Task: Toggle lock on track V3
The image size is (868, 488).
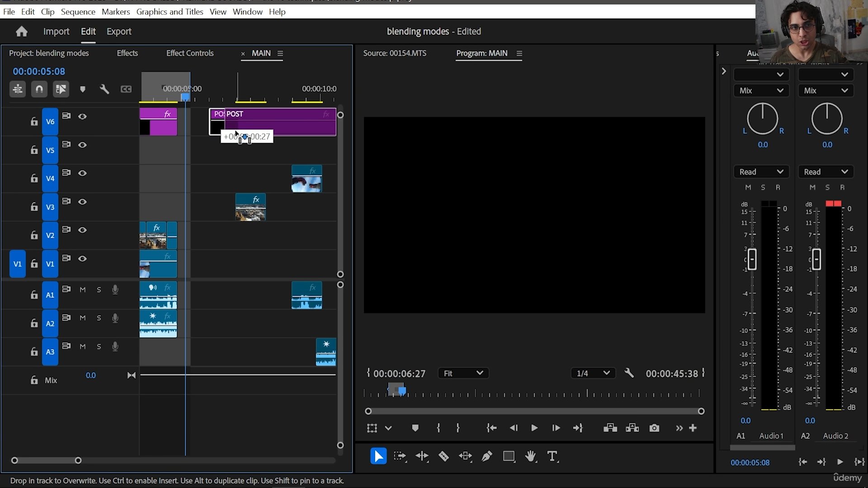Action: [34, 207]
